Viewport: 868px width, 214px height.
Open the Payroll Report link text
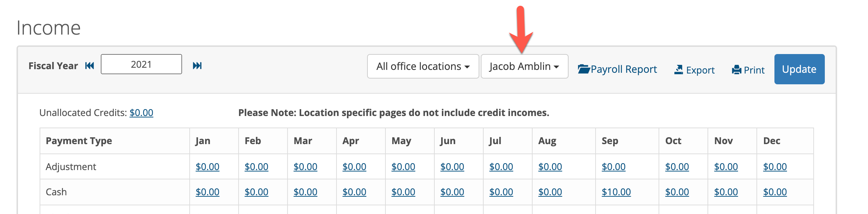(624, 69)
